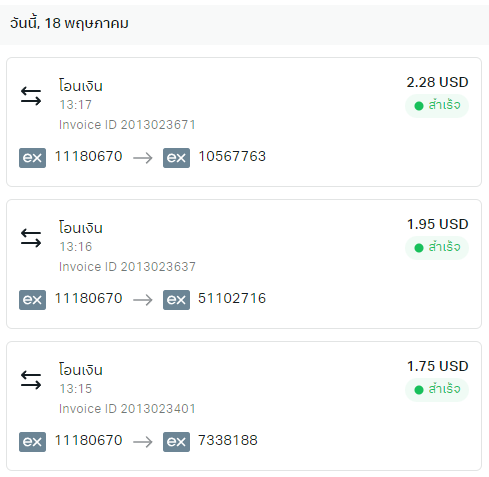Click source ex badge in 13:15 transaction

pos(32,442)
